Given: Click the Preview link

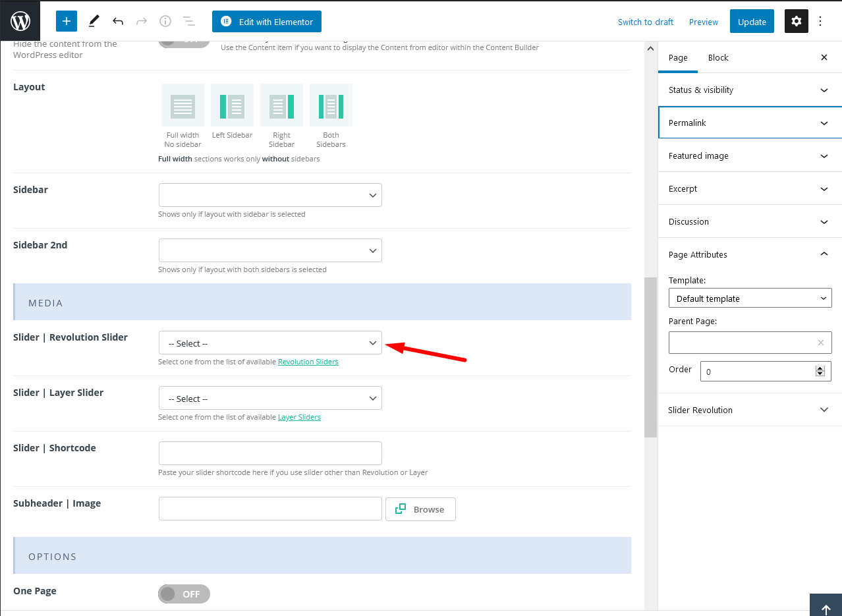Looking at the screenshot, I should (x=704, y=22).
